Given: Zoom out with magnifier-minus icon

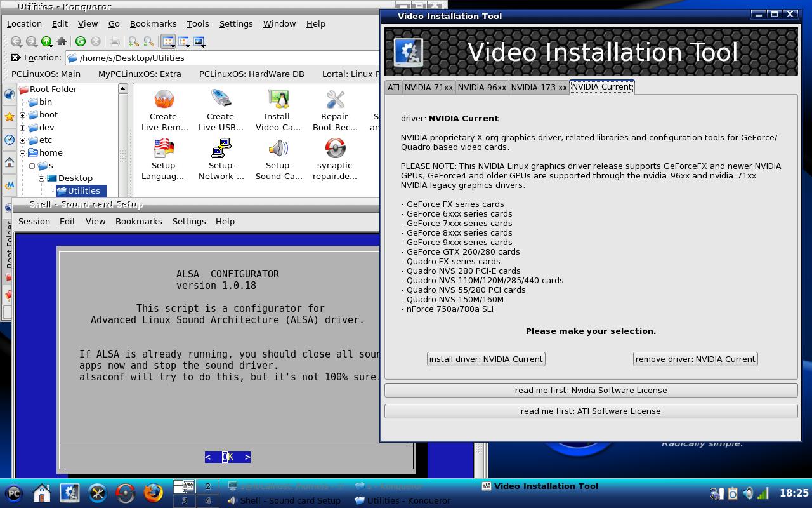Looking at the screenshot, I should 148,41.
